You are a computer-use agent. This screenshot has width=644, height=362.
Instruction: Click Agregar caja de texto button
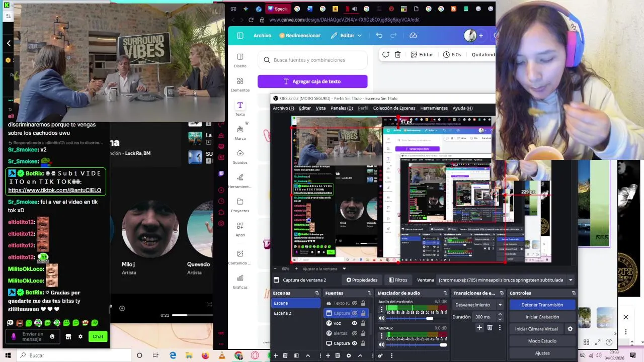click(312, 81)
